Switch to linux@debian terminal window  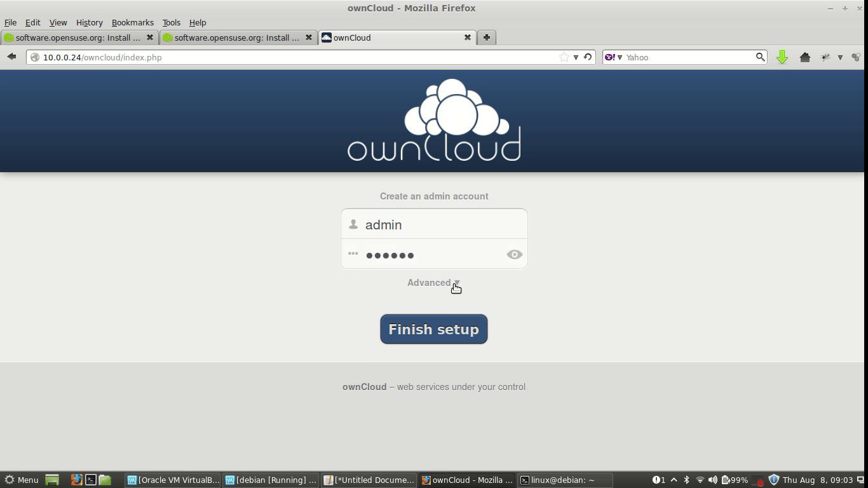tap(566, 480)
